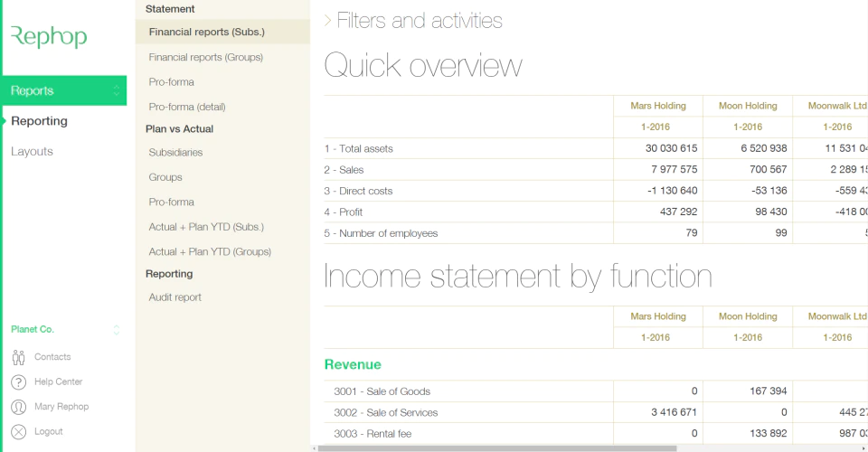Image resolution: width=868 pixels, height=452 pixels.
Task: Select Subsidiaries under Plan vs Actual
Action: pos(175,152)
